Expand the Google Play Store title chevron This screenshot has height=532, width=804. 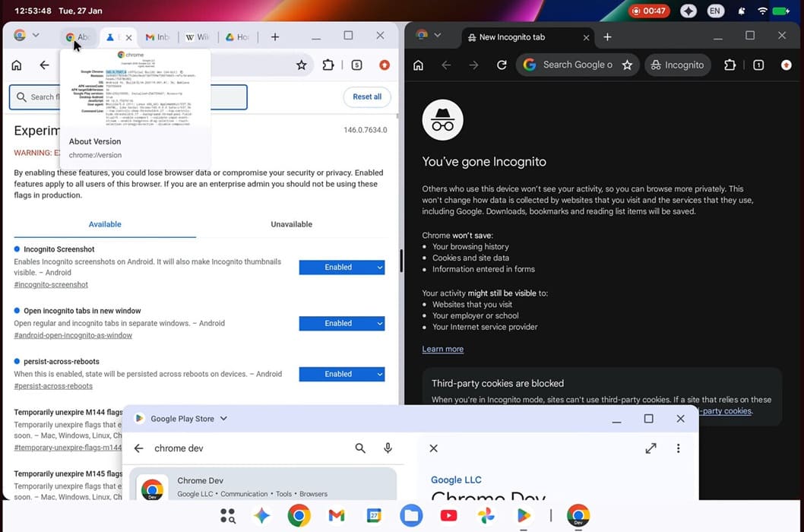point(223,418)
